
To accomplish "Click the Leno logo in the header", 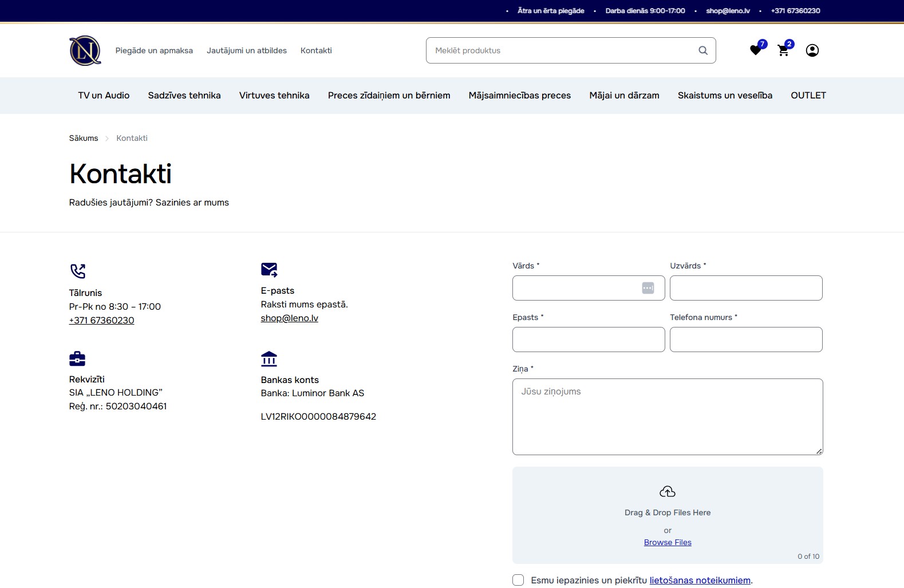I will (85, 50).
